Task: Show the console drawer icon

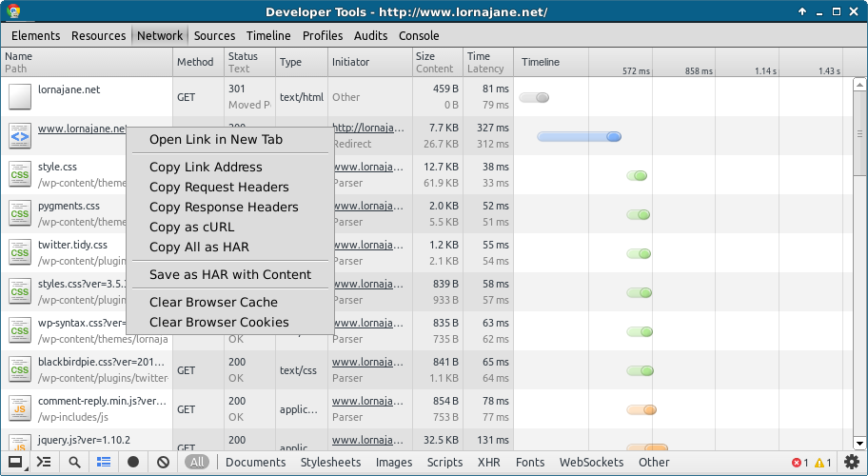Action: [x=44, y=462]
